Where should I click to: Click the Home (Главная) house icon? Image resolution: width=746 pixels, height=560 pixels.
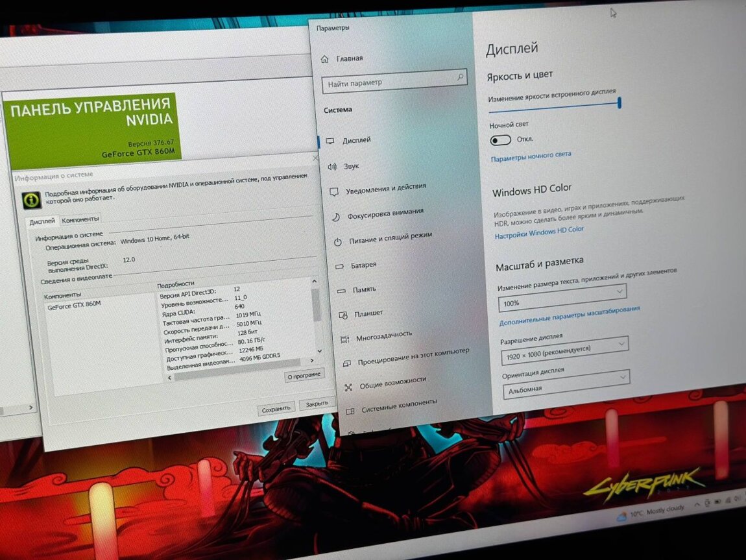click(326, 59)
